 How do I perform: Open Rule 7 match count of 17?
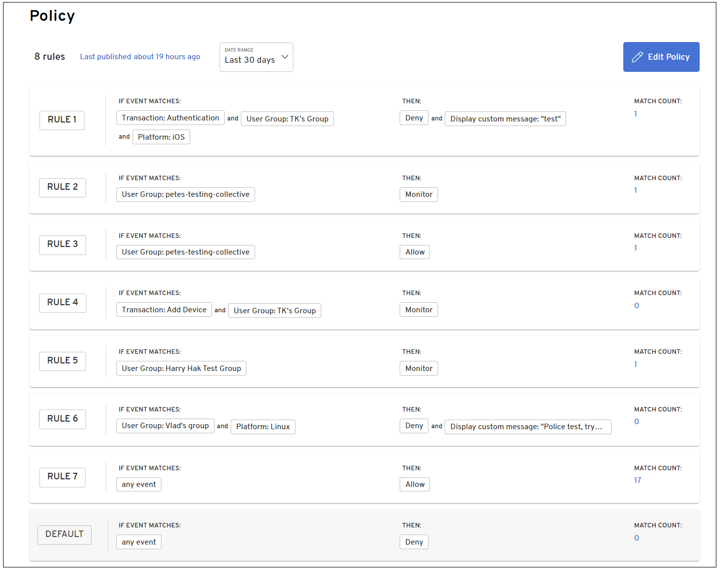(x=637, y=480)
